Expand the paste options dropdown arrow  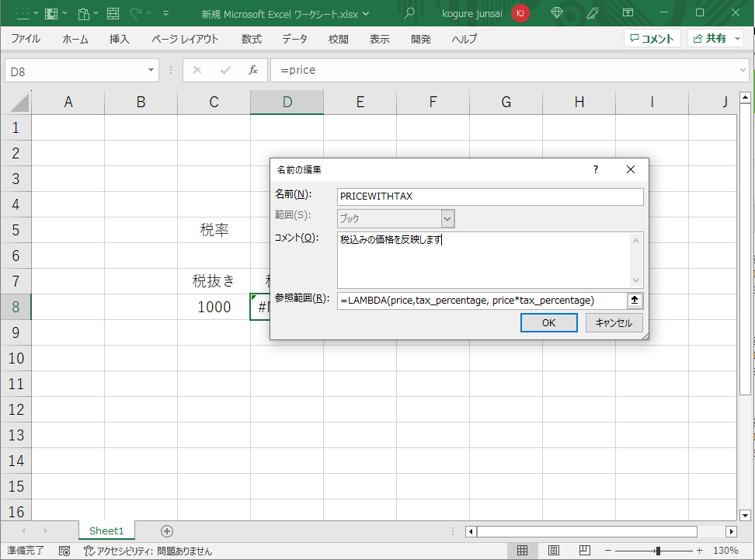(96, 13)
